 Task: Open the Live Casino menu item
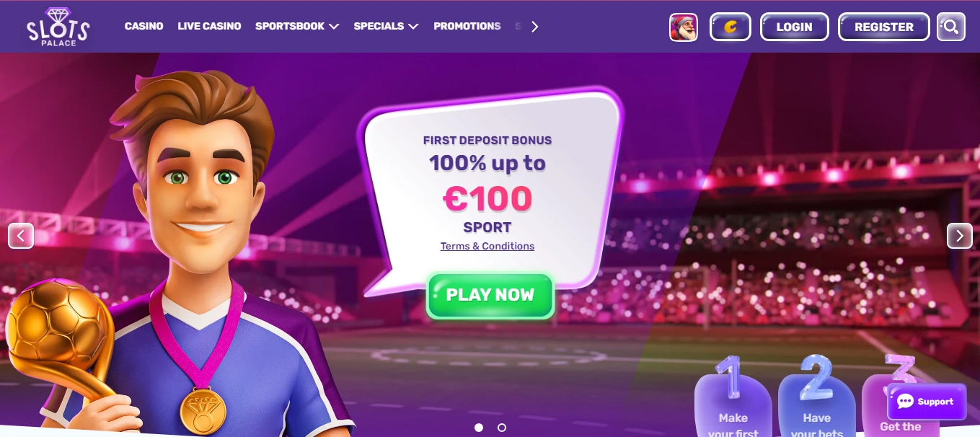tap(209, 26)
